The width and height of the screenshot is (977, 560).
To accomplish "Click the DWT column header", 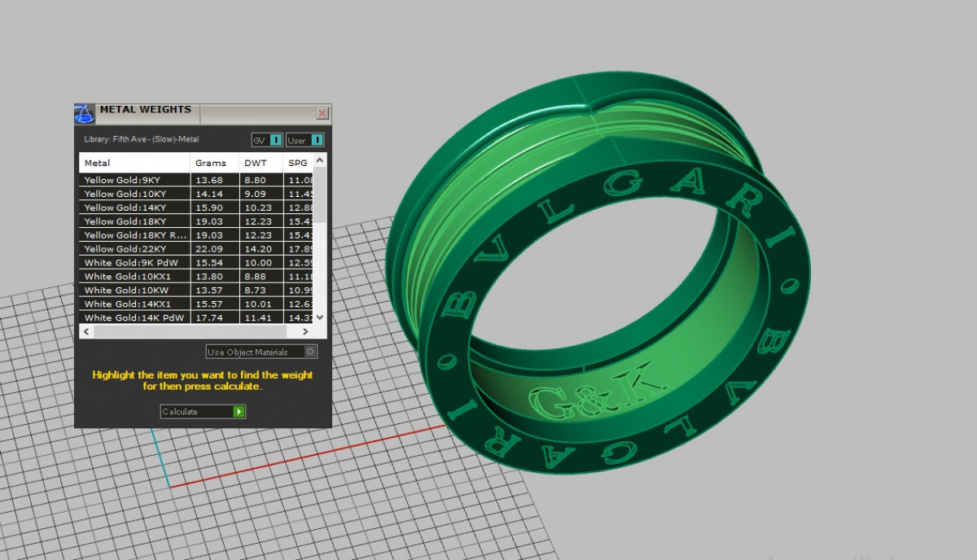I will click(260, 163).
